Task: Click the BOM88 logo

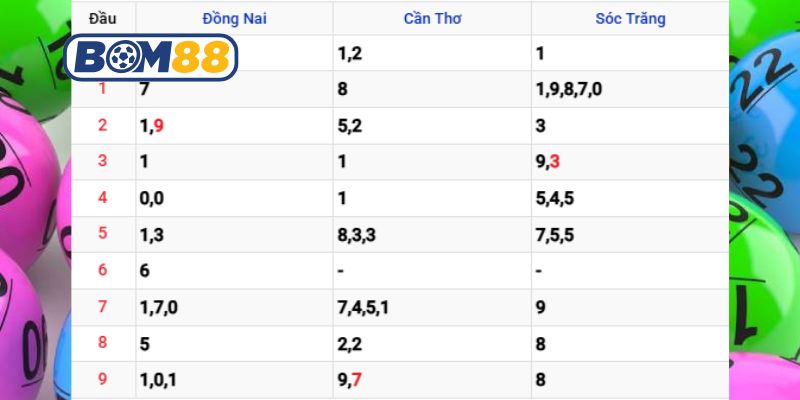Action: tap(150, 57)
